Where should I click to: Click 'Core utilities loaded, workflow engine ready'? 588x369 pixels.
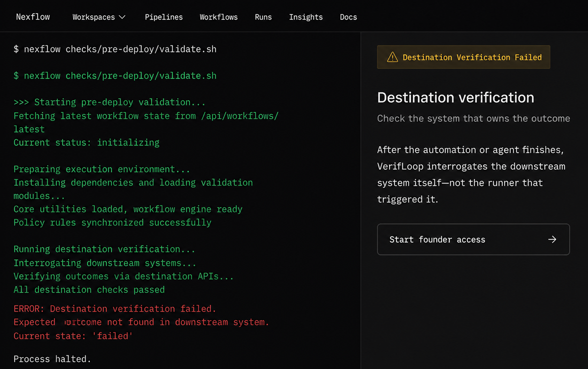pyautogui.click(x=128, y=209)
